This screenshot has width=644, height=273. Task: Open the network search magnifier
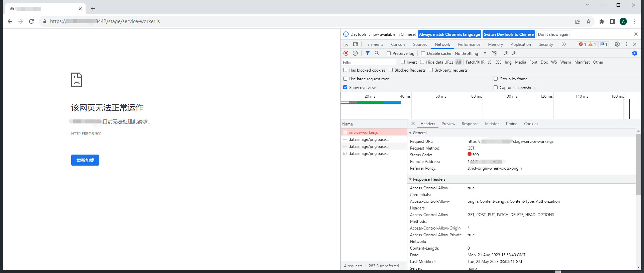(x=377, y=53)
